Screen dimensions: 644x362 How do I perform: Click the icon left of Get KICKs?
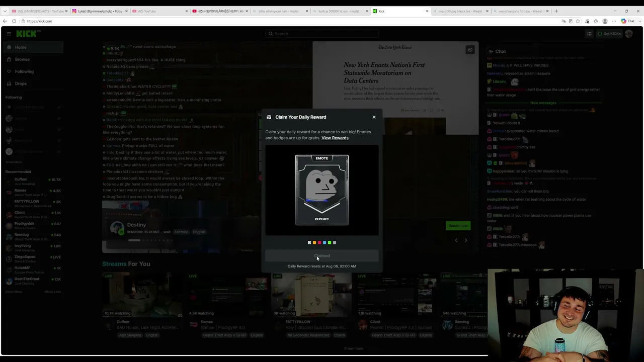[589, 34]
